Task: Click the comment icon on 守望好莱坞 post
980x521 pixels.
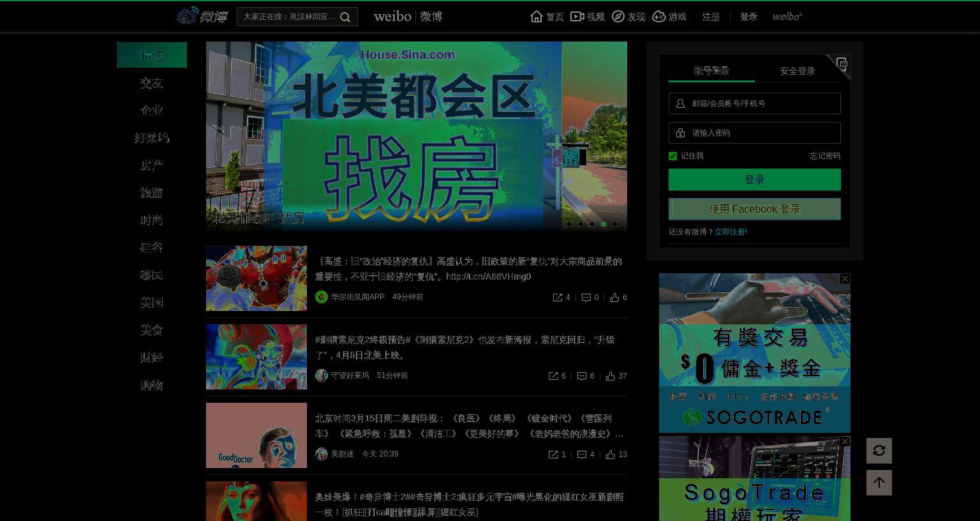Action: [x=582, y=376]
